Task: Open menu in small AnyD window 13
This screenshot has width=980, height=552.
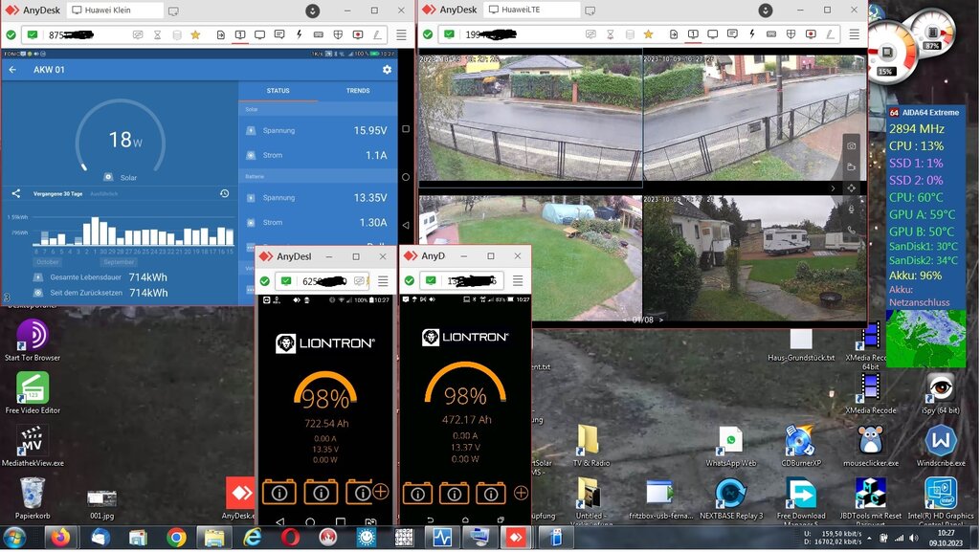Action: tap(518, 281)
